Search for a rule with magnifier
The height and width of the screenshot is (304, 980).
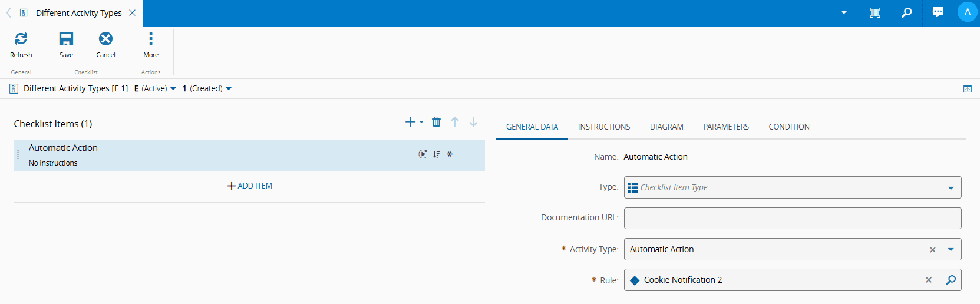tap(951, 280)
